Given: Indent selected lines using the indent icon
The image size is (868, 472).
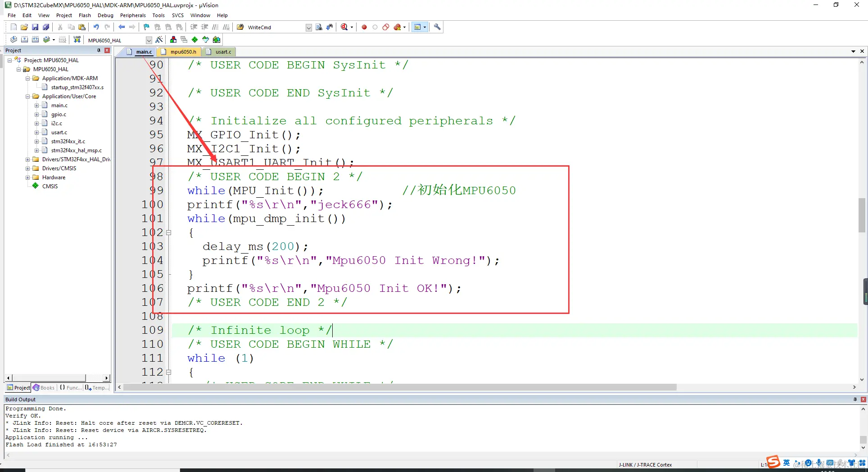Looking at the screenshot, I should 194,27.
